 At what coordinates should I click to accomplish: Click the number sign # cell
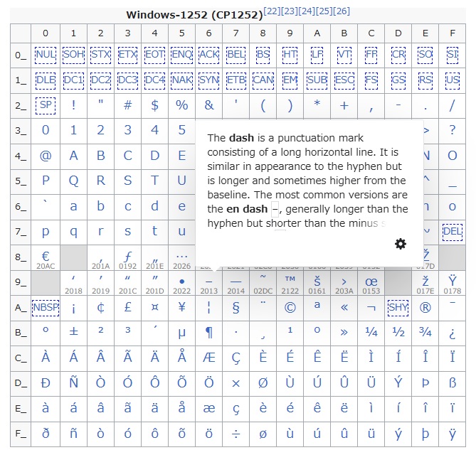pyautogui.click(x=127, y=105)
